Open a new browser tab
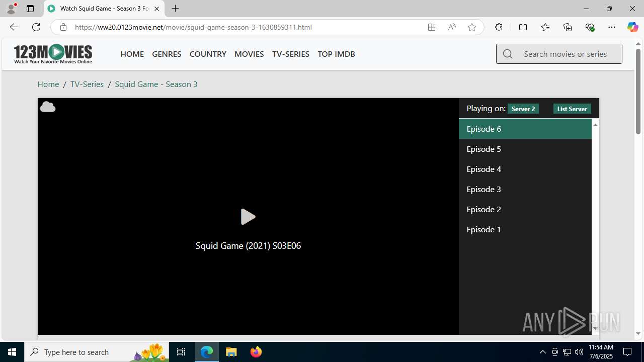Viewport: 644px width, 362px height. (x=175, y=9)
